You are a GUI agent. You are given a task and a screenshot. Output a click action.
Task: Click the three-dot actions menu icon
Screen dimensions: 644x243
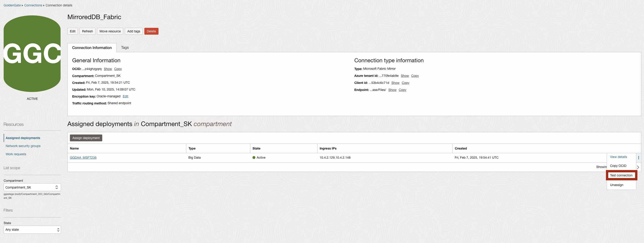[638, 158]
